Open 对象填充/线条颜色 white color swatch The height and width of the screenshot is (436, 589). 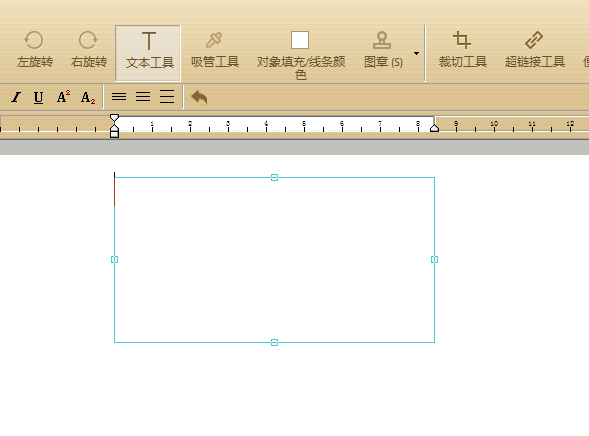point(300,40)
